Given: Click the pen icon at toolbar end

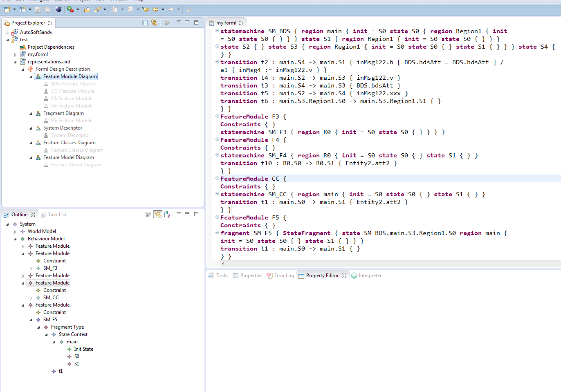Looking at the screenshot, I should coord(189,9).
